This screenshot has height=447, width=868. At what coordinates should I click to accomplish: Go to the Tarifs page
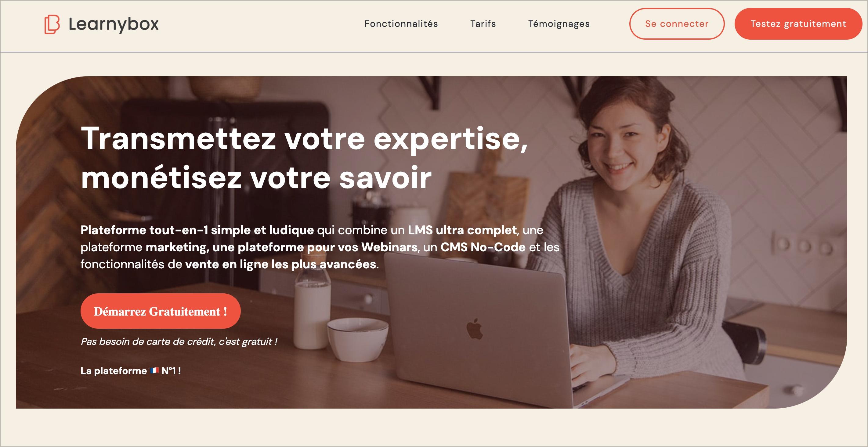pos(483,24)
